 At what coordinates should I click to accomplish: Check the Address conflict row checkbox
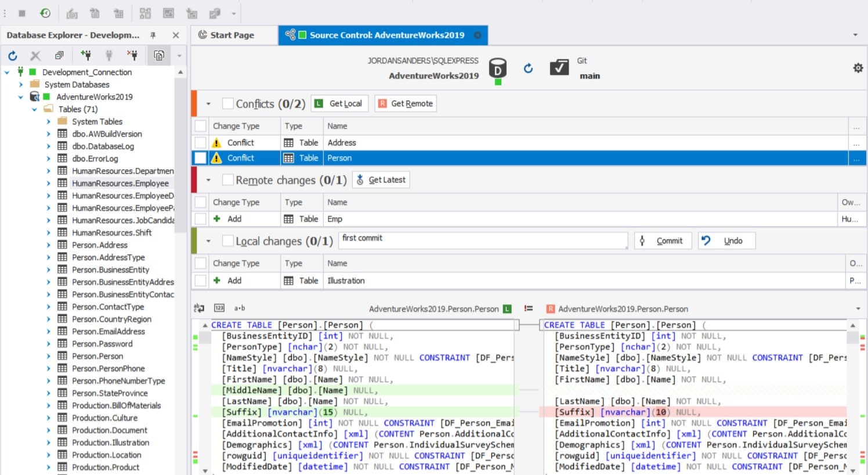click(x=200, y=142)
